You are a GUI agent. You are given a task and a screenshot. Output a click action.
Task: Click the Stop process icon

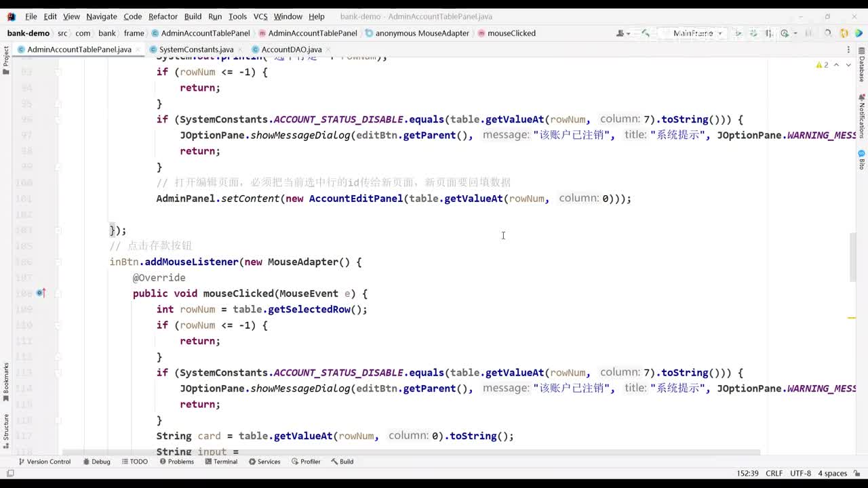tap(808, 33)
